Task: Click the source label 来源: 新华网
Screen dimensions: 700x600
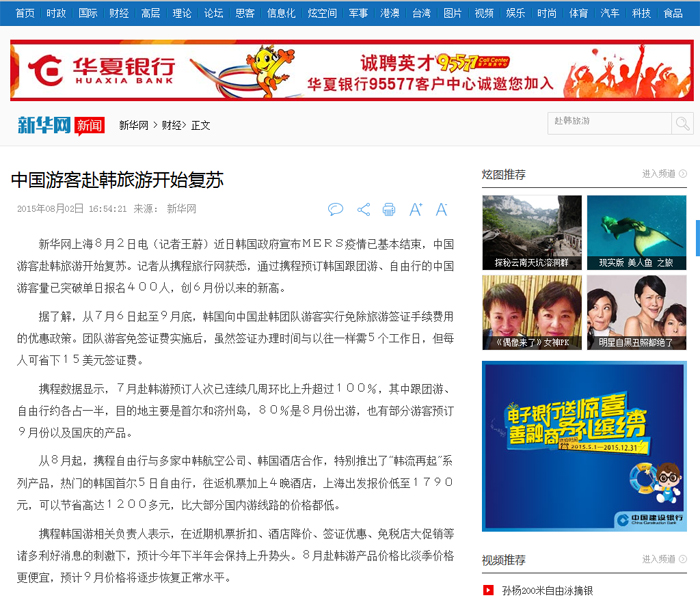Action: (165, 208)
